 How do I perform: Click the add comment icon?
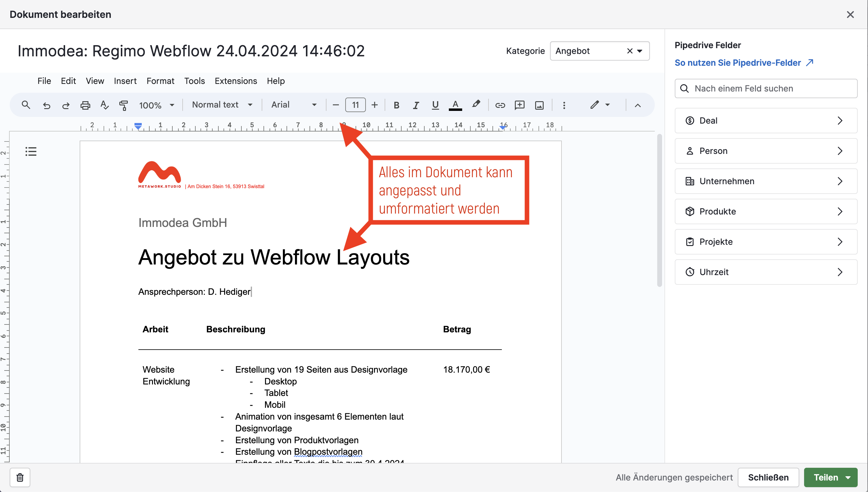click(519, 105)
